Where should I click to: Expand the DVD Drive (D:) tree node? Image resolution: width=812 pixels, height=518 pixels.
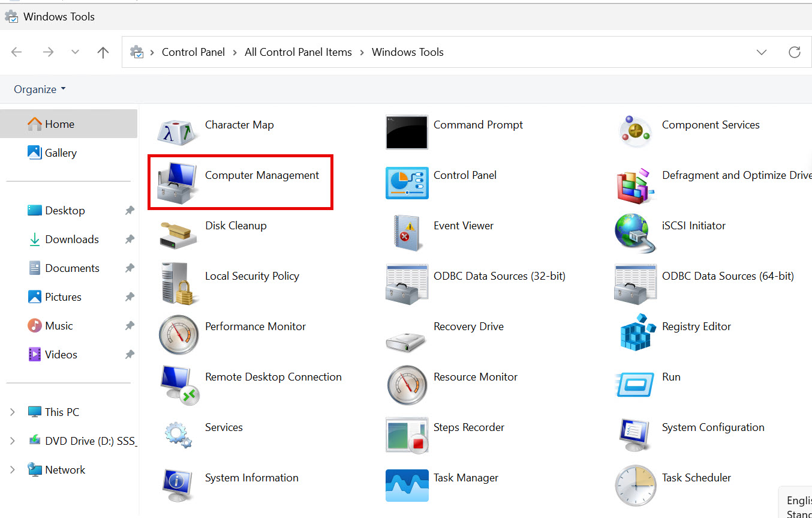pyautogui.click(x=12, y=441)
